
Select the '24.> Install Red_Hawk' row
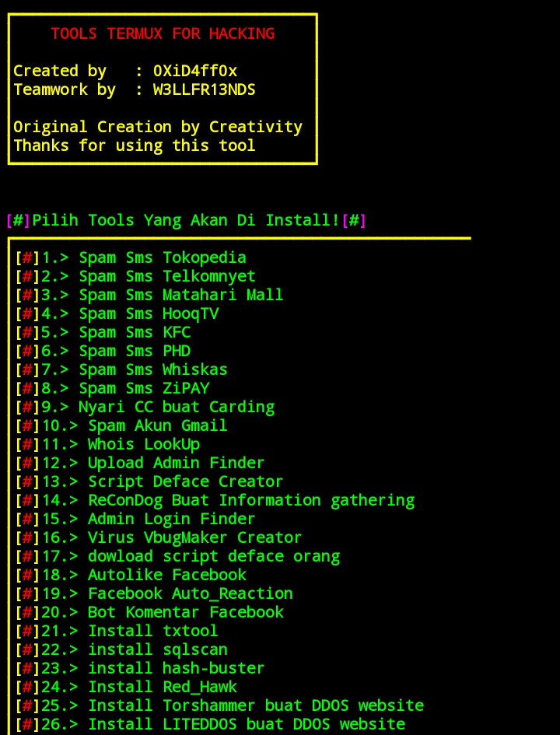[126, 688]
